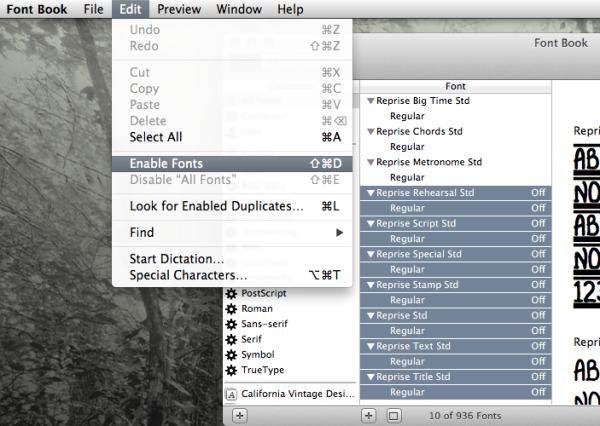
Task: Click the PostScript collection gear icon
Action: [x=231, y=294]
